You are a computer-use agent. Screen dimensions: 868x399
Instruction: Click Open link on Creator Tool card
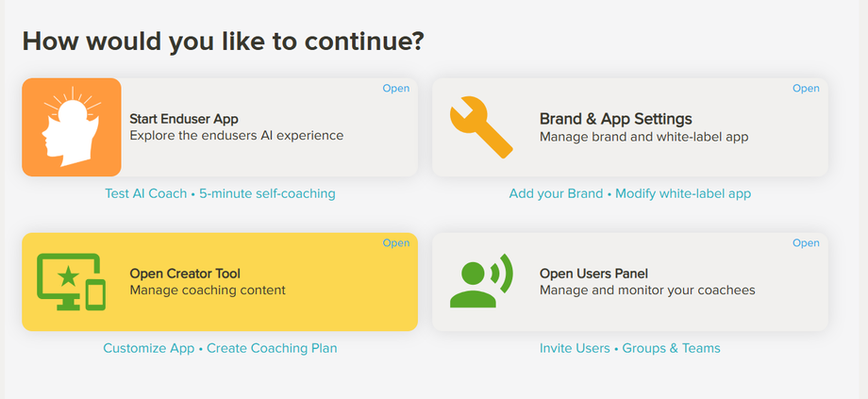click(395, 243)
